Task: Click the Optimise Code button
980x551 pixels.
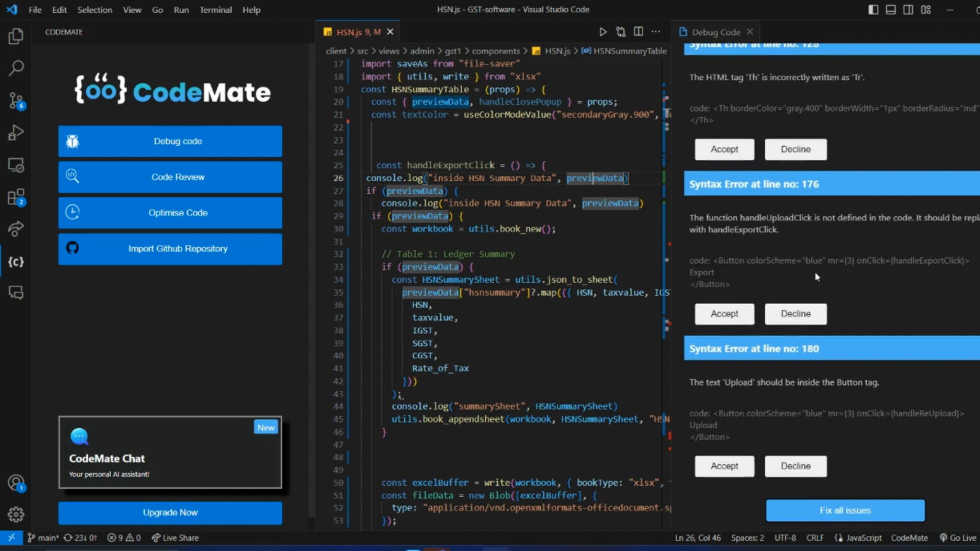Action: (x=170, y=213)
